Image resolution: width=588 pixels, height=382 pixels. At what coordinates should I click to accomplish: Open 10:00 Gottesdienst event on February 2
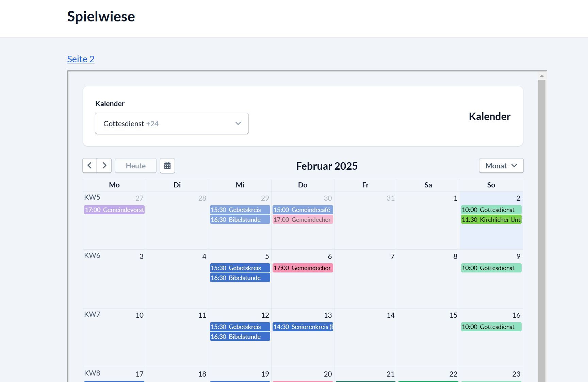click(x=491, y=210)
